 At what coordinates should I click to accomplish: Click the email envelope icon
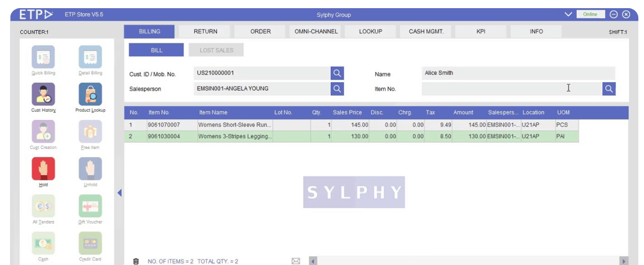coord(296,261)
